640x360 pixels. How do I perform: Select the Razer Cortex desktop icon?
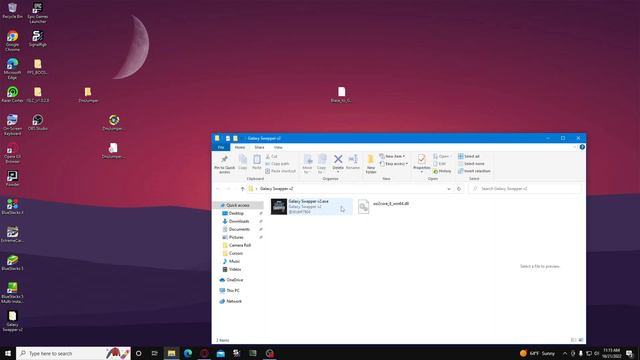coord(12,95)
